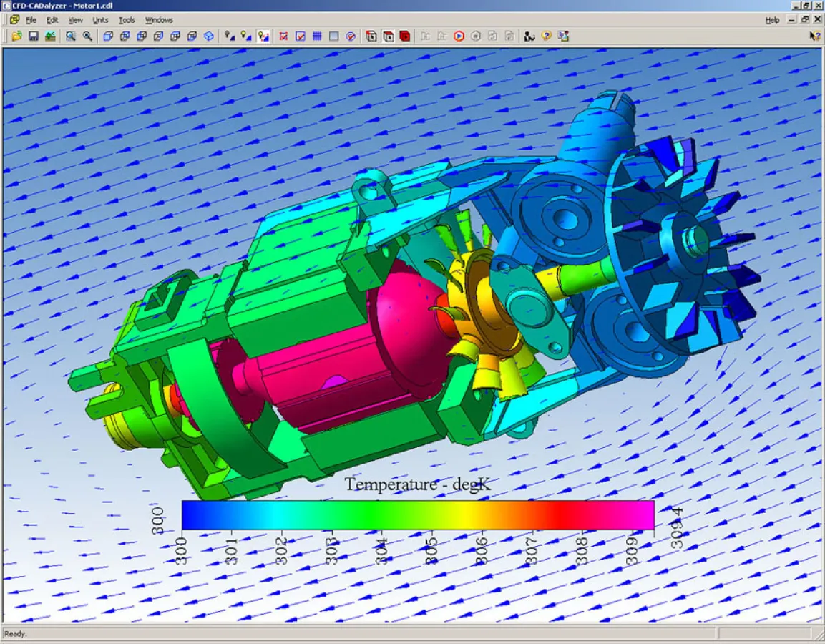Click the blue grid mesh icon
This screenshot has height=644, width=825.
[317, 36]
